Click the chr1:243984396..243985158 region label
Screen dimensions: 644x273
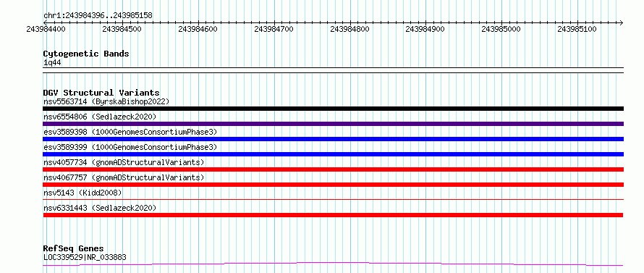98,16
